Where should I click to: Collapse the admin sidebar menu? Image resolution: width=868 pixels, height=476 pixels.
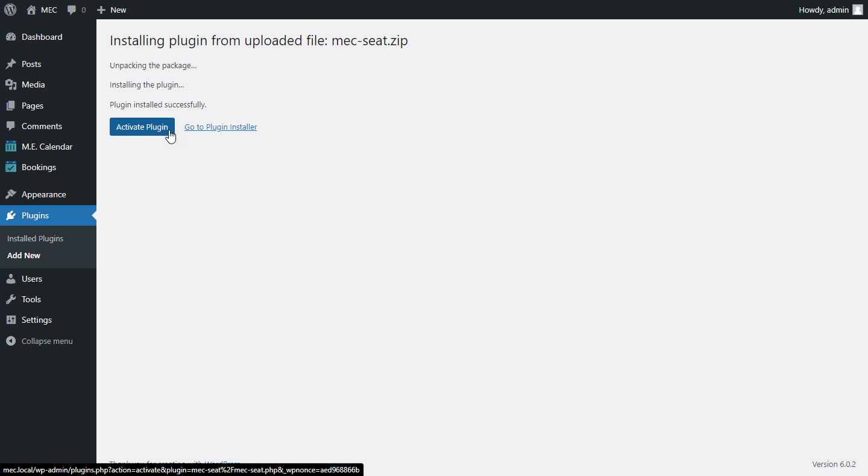48,341
